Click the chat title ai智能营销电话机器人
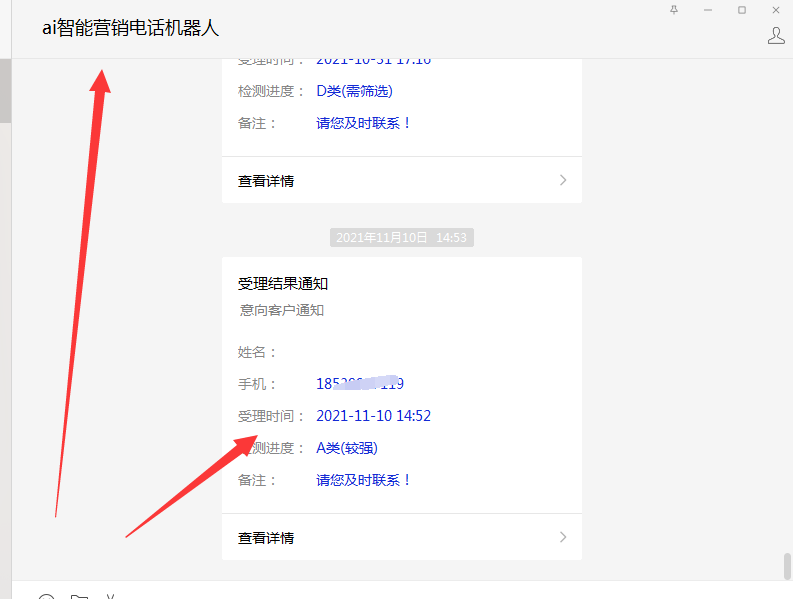 (x=130, y=28)
